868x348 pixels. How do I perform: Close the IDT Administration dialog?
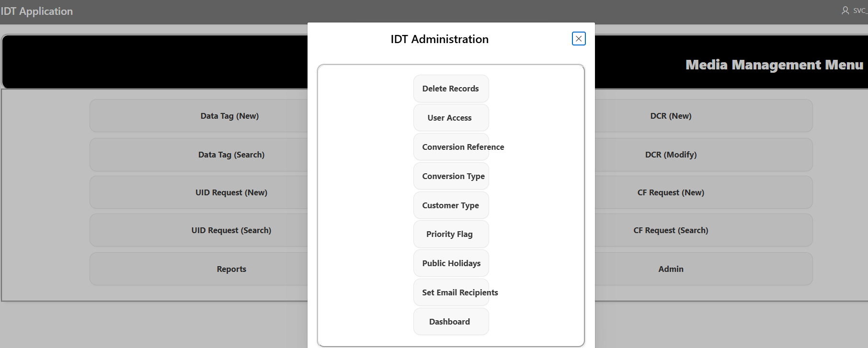coord(579,39)
